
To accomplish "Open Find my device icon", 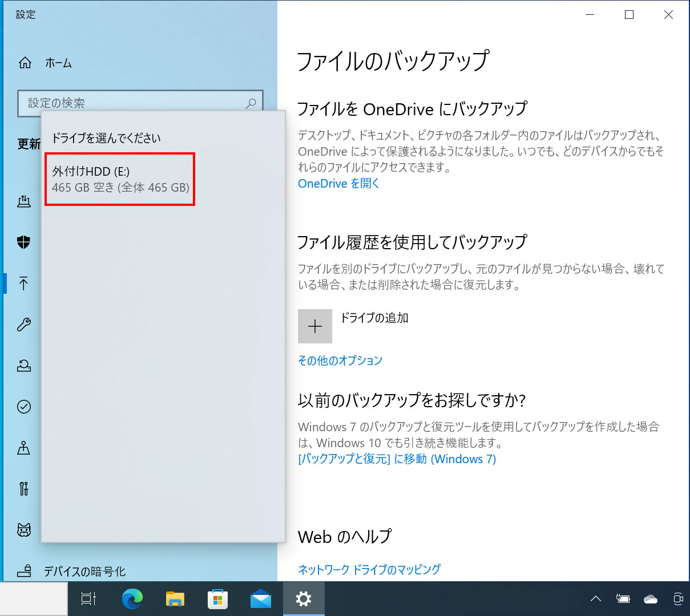I will [24, 448].
